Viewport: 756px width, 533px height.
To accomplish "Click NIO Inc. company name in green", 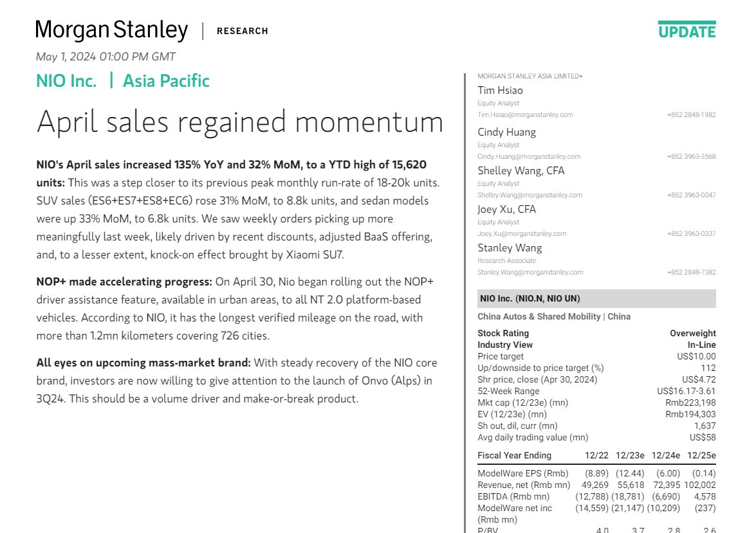I will [66, 80].
